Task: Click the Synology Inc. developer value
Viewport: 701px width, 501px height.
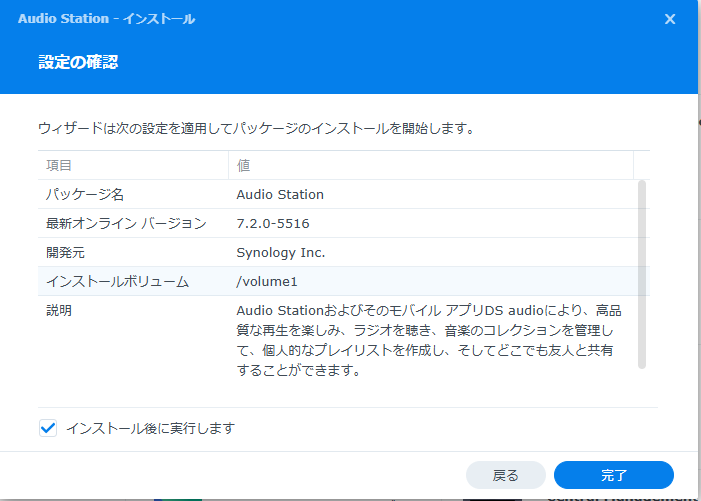Action: point(281,252)
